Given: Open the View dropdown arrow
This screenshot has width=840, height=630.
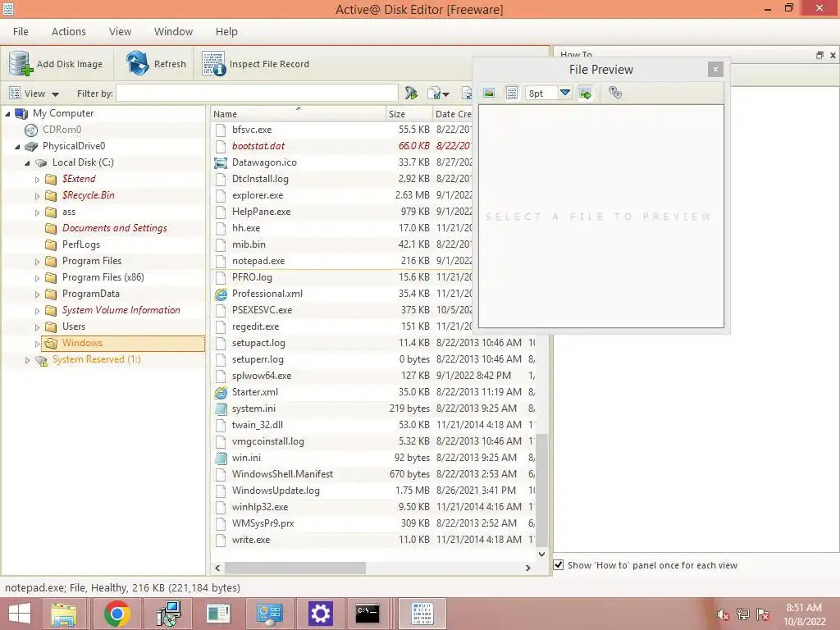Looking at the screenshot, I should (55, 94).
